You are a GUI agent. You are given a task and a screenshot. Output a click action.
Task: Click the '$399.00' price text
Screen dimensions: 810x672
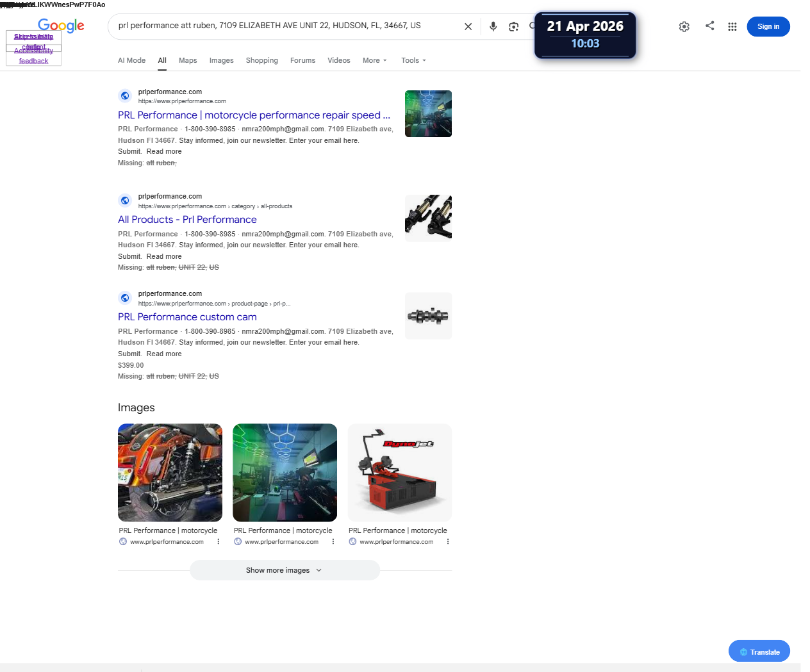[x=131, y=366]
